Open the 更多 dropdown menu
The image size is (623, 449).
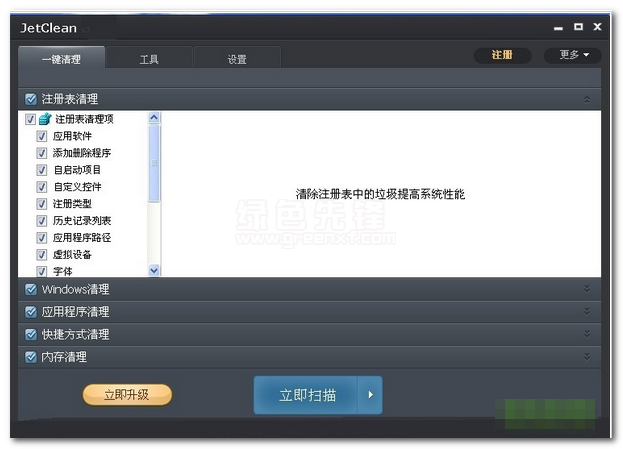click(573, 55)
